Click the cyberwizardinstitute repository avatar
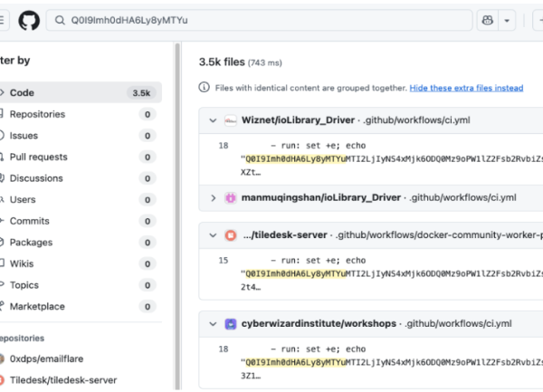This screenshot has height=392, width=543. coord(231,324)
